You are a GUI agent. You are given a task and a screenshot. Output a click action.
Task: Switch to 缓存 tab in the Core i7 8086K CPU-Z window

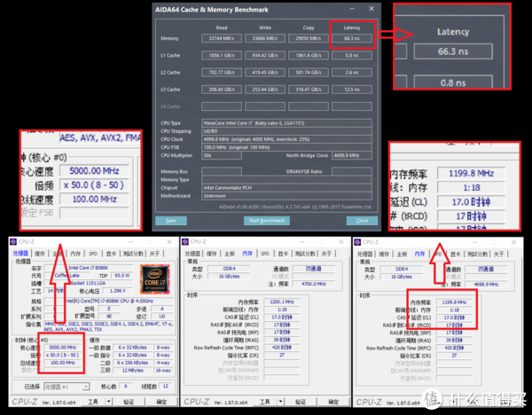(40, 254)
